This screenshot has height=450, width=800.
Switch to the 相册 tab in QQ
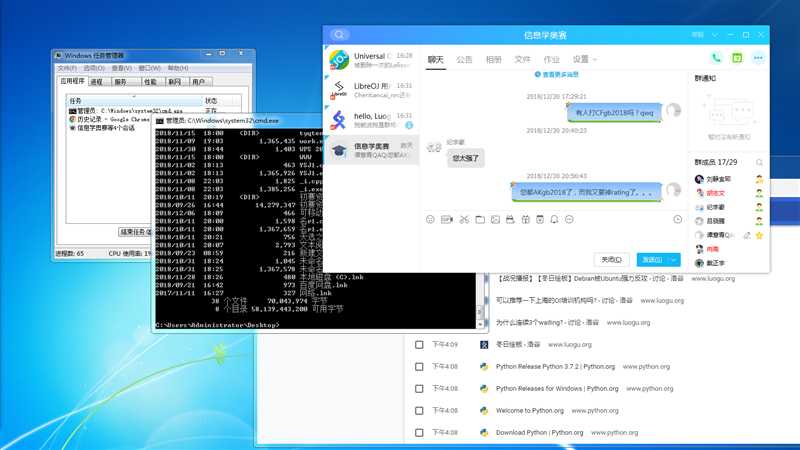pyautogui.click(x=493, y=60)
